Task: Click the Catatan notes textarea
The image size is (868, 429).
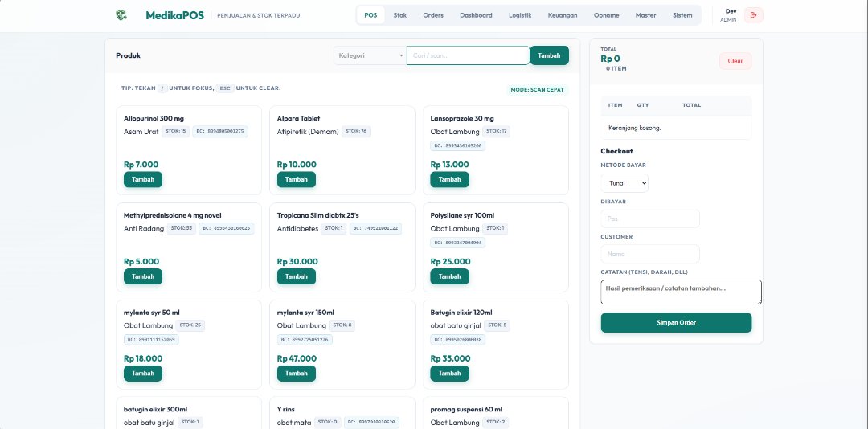Action: (681, 292)
